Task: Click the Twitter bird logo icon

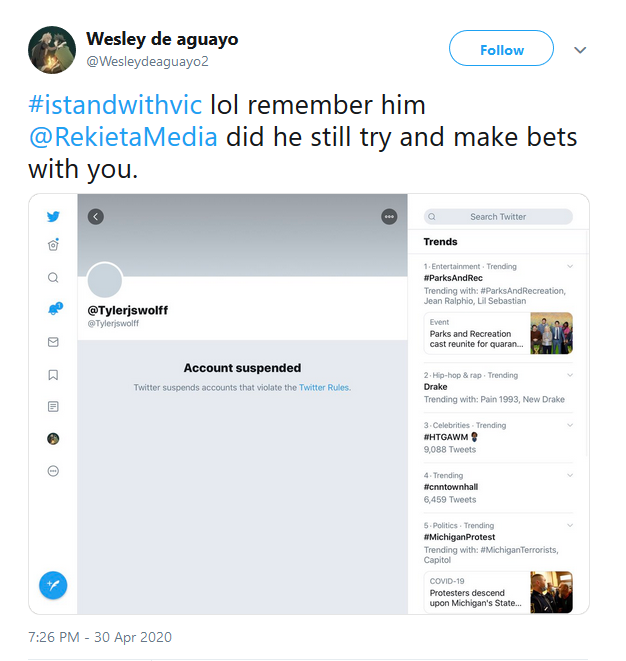Action: [53, 217]
